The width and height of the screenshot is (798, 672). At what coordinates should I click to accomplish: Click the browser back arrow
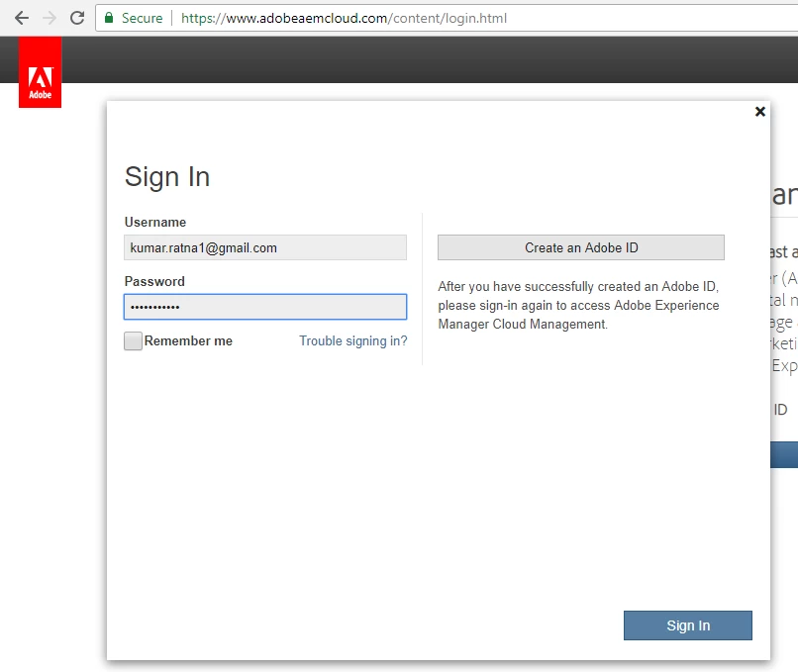[x=22, y=19]
